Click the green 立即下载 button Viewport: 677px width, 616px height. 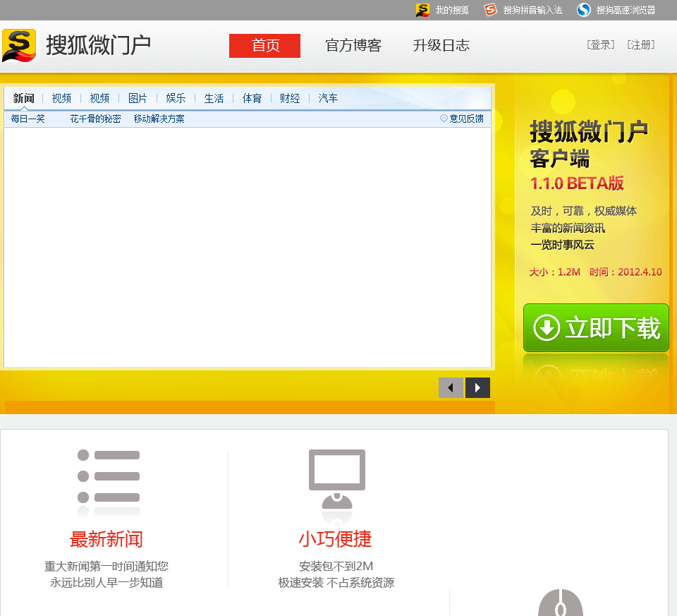tap(596, 327)
